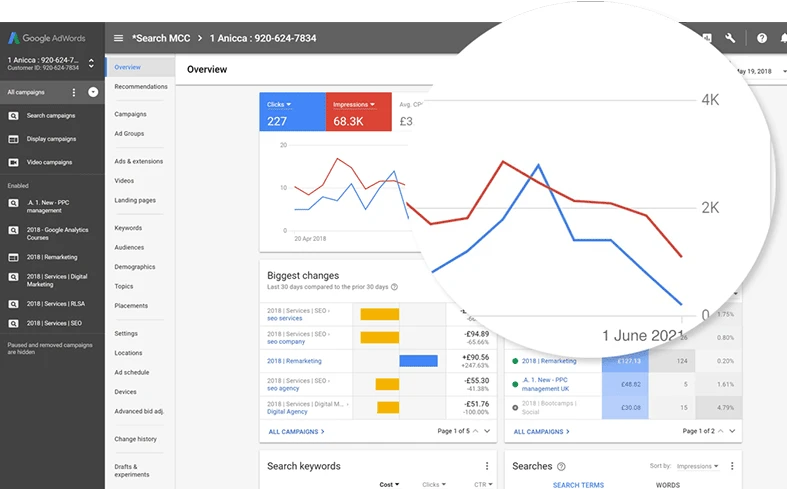The height and width of the screenshot is (489, 787).
Task: Click blue bar for 2018 | Remarketing change
Action: pos(419,361)
